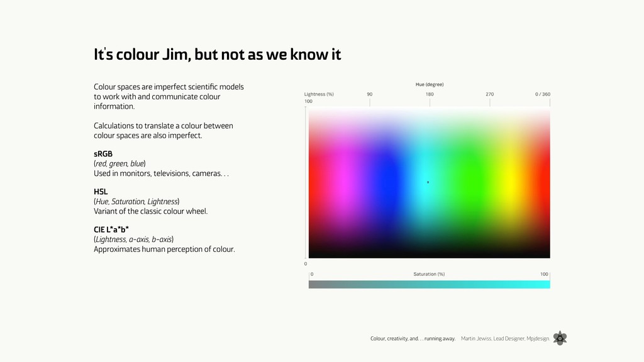Click the "0" lightness value below the chart
The height and width of the screenshot is (362, 644).
coord(306,264)
